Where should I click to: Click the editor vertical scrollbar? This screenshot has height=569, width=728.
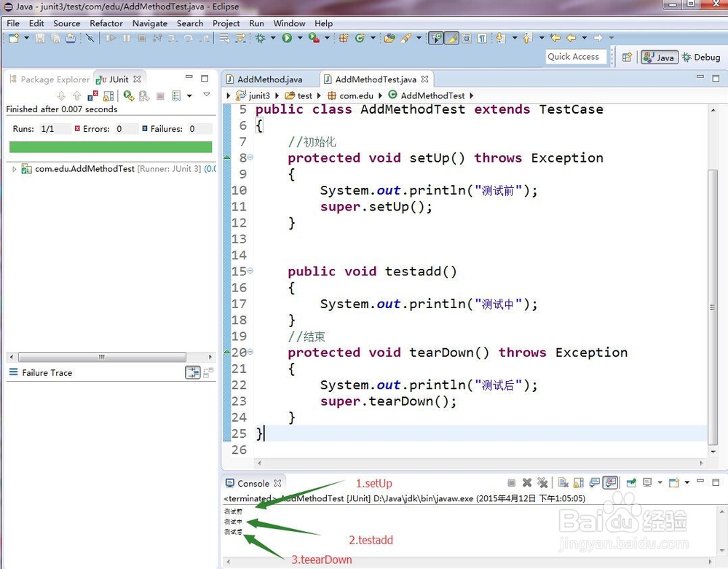[x=713, y=307]
